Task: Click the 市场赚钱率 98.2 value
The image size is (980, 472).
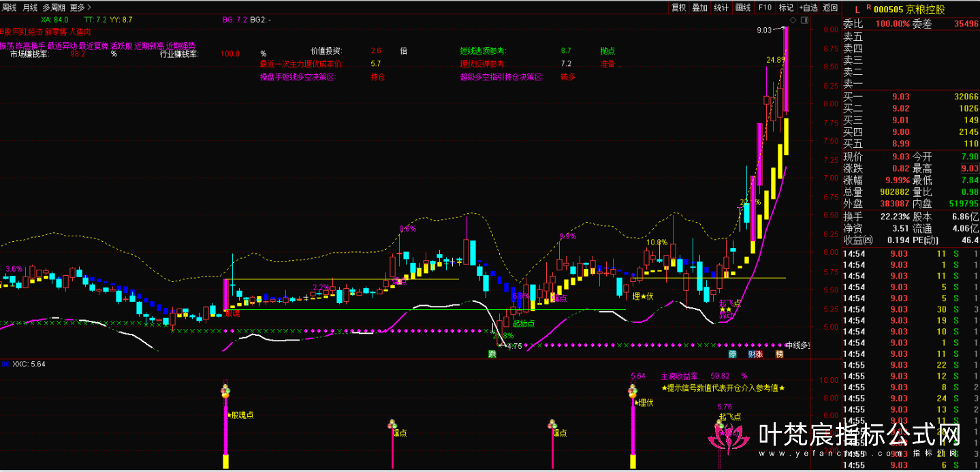Action: pyautogui.click(x=78, y=54)
